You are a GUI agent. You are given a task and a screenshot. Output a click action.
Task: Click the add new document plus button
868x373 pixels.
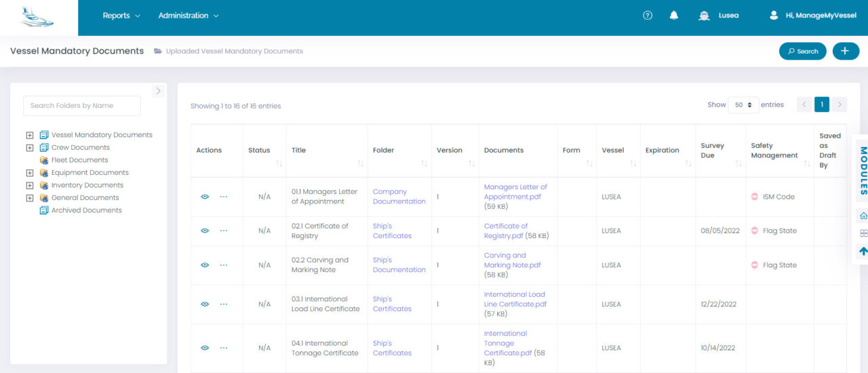[846, 51]
